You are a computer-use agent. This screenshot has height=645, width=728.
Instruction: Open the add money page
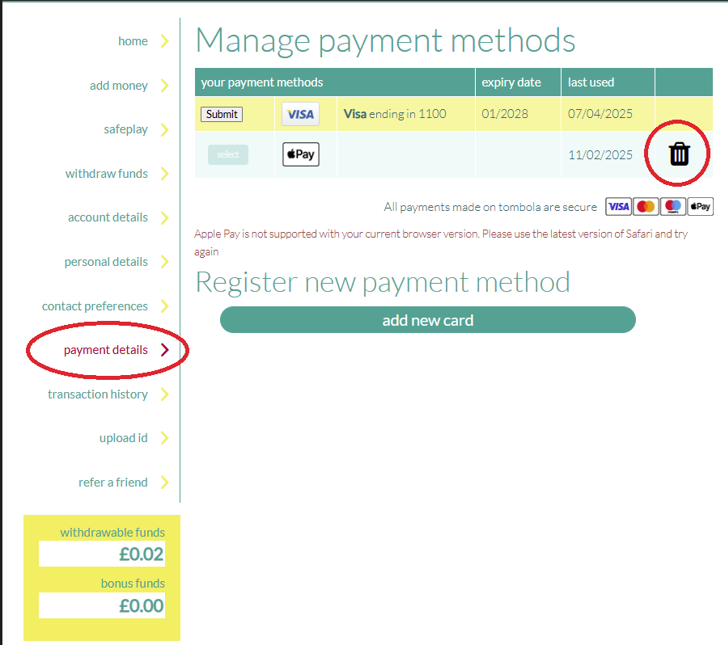tap(119, 85)
